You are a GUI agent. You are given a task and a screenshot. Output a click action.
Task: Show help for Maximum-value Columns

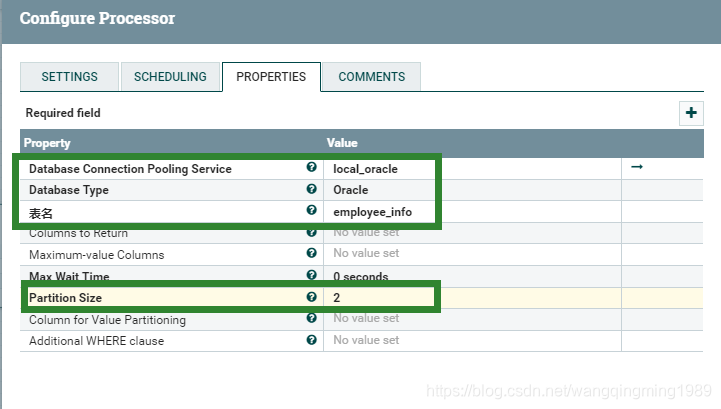coord(311,253)
